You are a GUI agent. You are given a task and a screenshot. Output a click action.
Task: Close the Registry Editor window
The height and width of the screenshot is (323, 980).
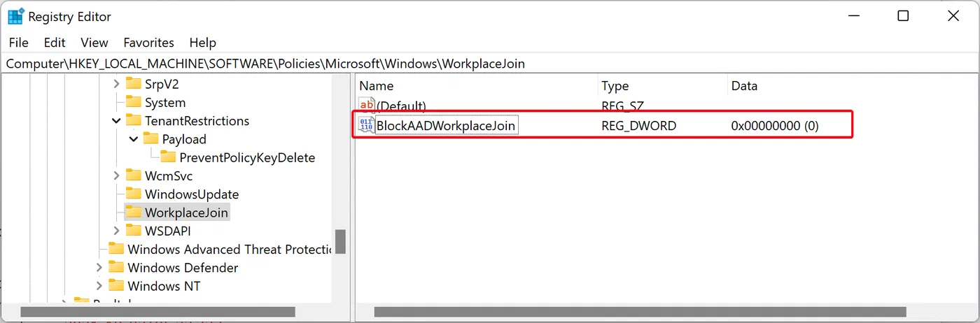point(953,16)
